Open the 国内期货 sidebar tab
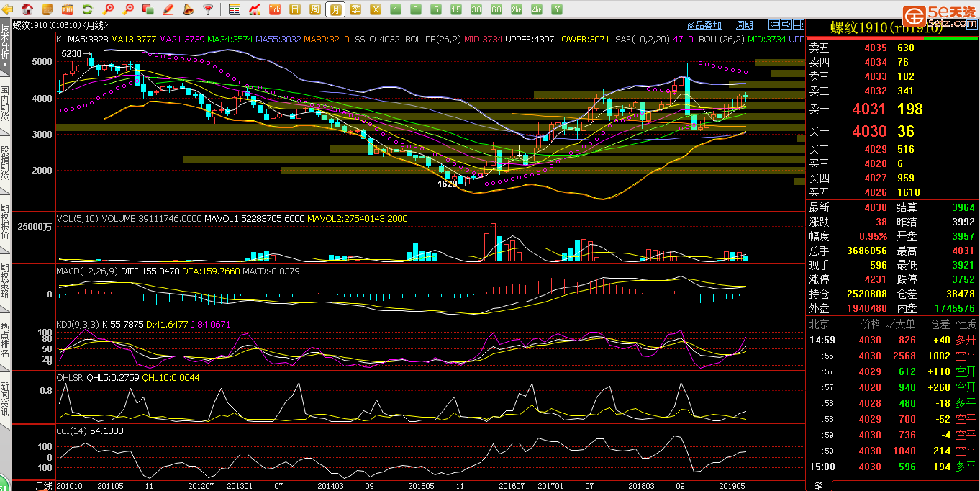The height and width of the screenshot is (491, 980). (x=5, y=106)
